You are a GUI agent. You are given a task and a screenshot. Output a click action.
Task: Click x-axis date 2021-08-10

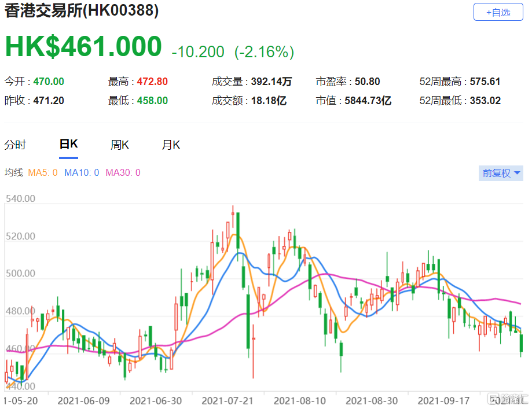pyautogui.click(x=300, y=401)
